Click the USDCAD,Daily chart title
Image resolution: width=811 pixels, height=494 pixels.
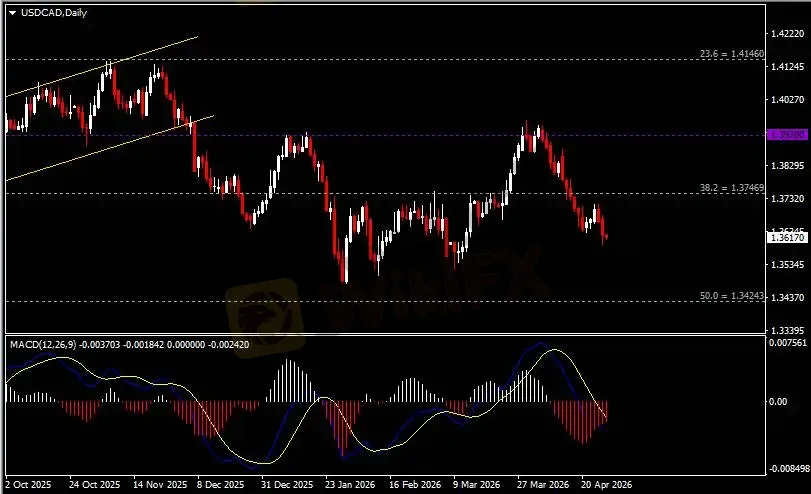54,13
